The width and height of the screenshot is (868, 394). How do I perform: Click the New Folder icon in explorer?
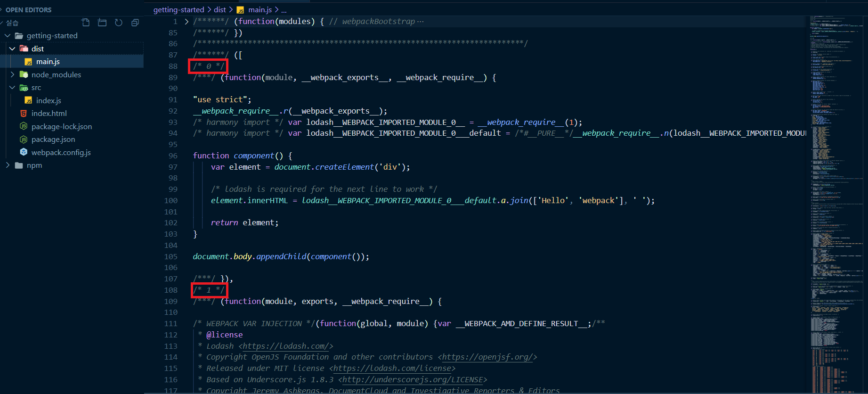[x=102, y=23]
